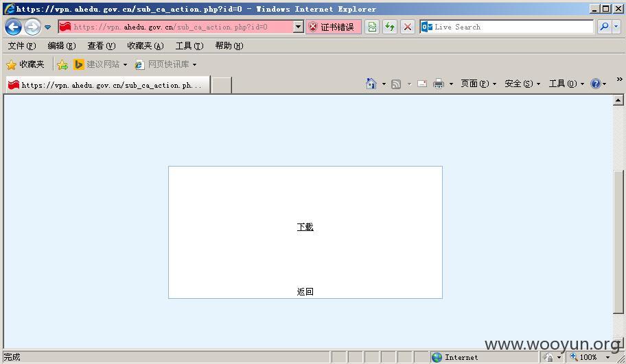
Task: Click the add to favorites bar icon
Action: pos(62,64)
